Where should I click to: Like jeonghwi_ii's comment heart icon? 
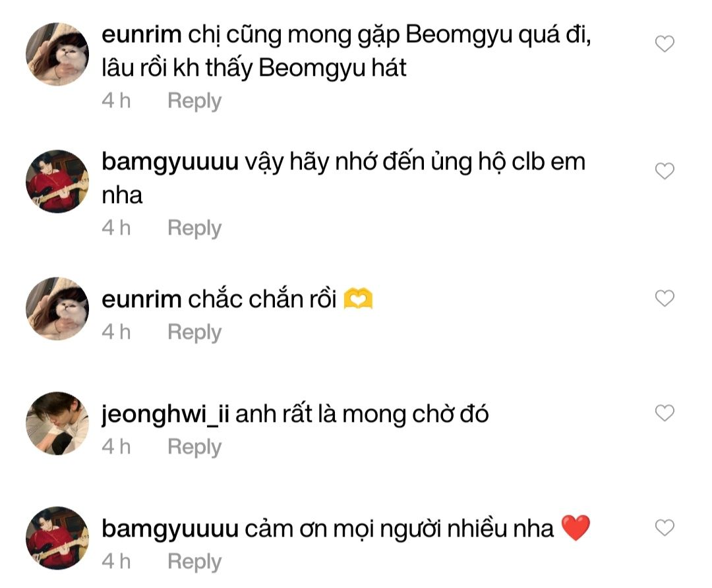click(x=665, y=413)
